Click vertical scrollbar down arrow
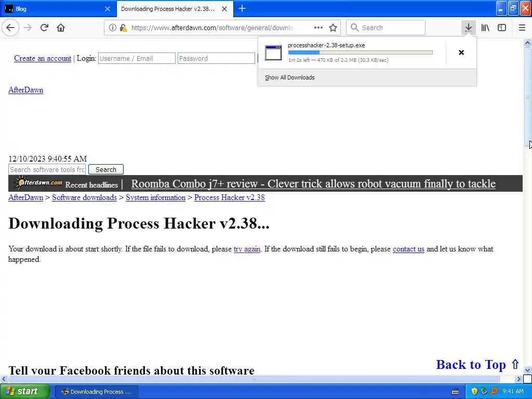532x399 pixels. (527, 370)
